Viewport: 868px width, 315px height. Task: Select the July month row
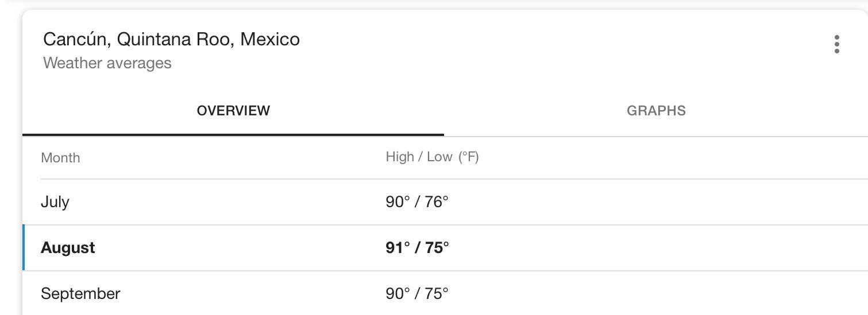click(445, 202)
